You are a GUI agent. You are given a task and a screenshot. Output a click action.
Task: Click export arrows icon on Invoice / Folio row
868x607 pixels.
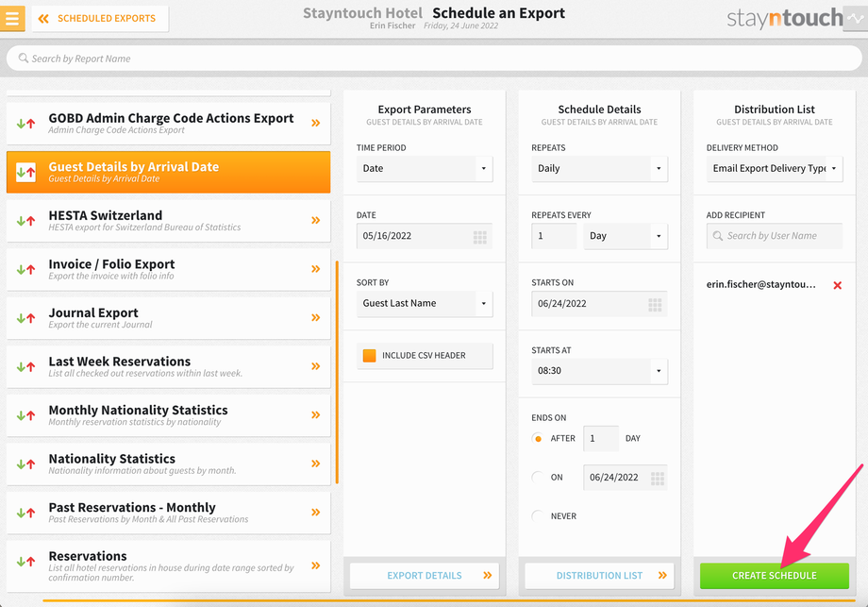coord(25,270)
